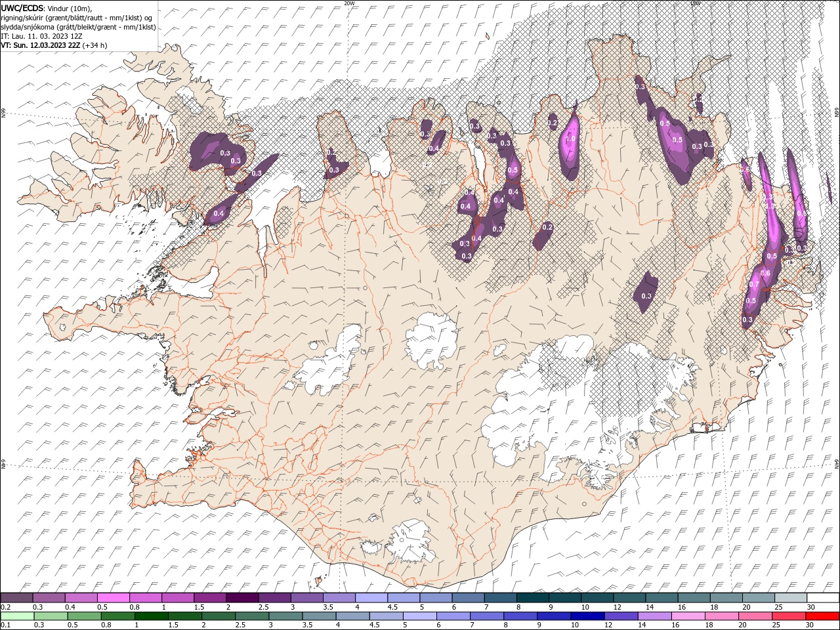
Task: Click the bright pink 0.5 snowfall legend swatch
Action: tap(113, 597)
